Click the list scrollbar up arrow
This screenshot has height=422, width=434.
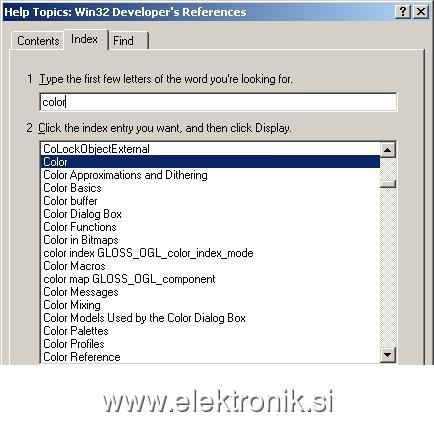(x=387, y=150)
